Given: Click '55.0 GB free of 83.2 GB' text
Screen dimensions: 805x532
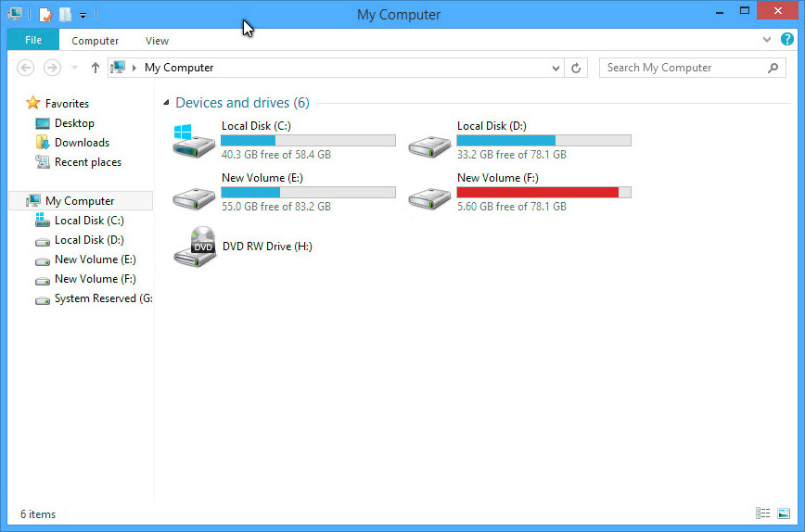Looking at the screenshot, I should click(276, 207).
